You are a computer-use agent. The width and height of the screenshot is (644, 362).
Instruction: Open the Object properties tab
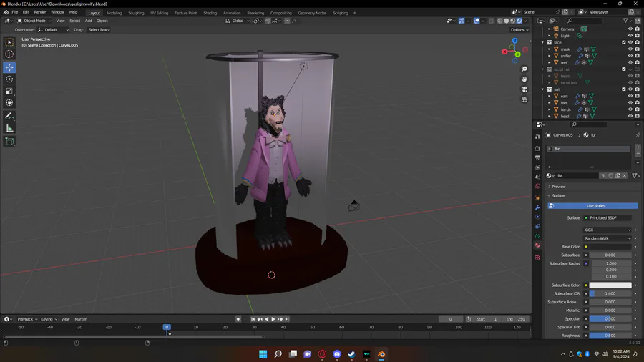tap(537, 198)
